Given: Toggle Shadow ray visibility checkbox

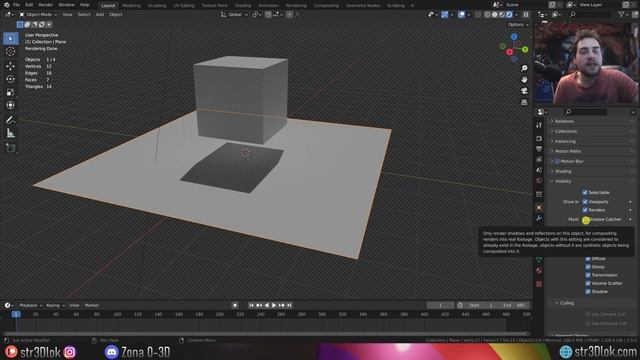Looking at the screenshot, I should (588, 291).
